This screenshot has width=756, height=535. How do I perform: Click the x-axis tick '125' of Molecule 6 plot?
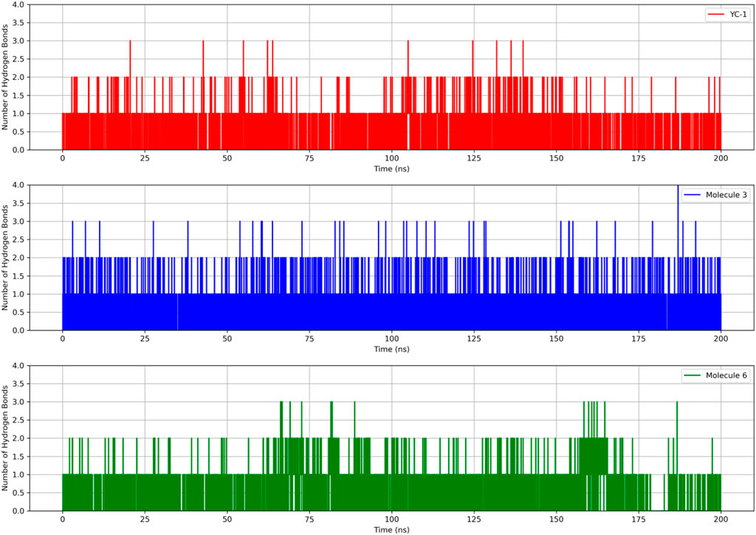pos(474,519)
